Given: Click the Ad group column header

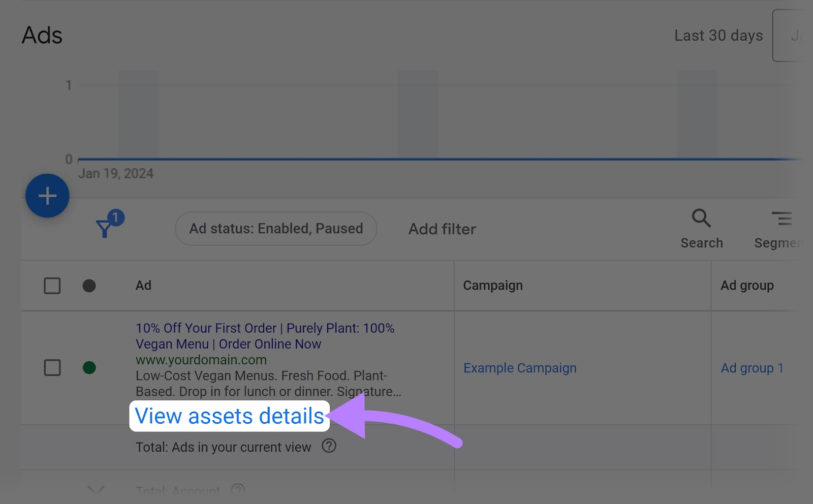Looking at the screenshot, I should [747, 286].
